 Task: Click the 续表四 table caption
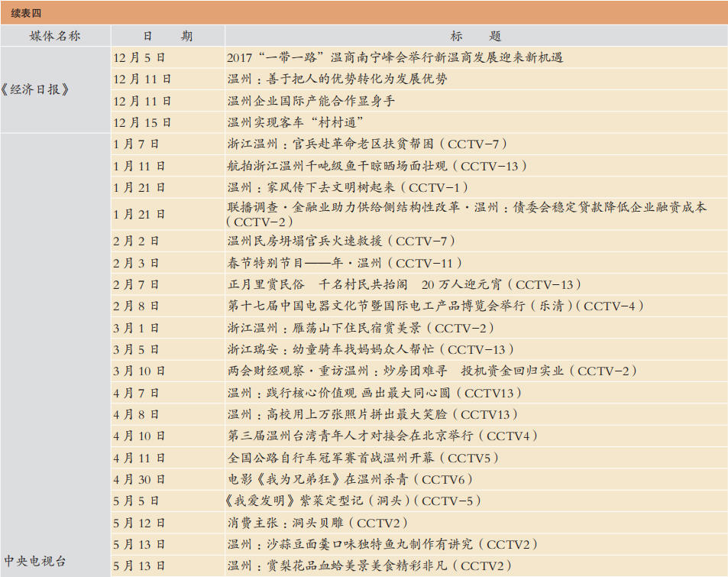click(26, 13)
